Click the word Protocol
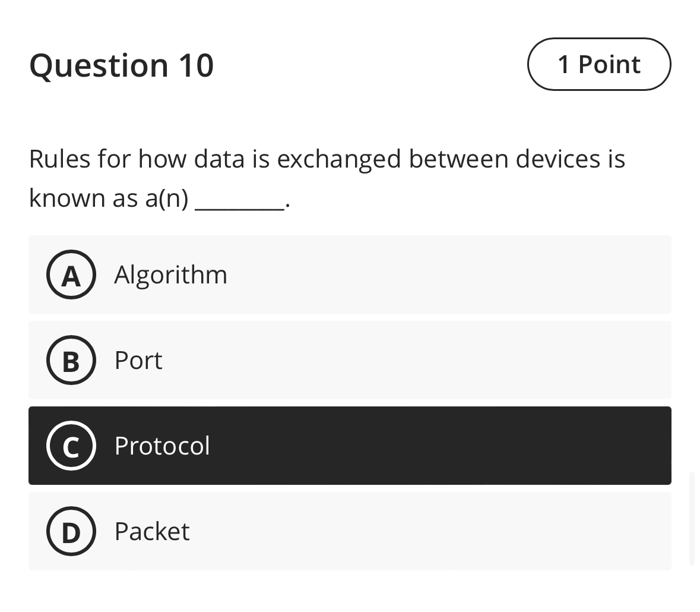Viewport: 700px width, 612px height. pos(162,446)
